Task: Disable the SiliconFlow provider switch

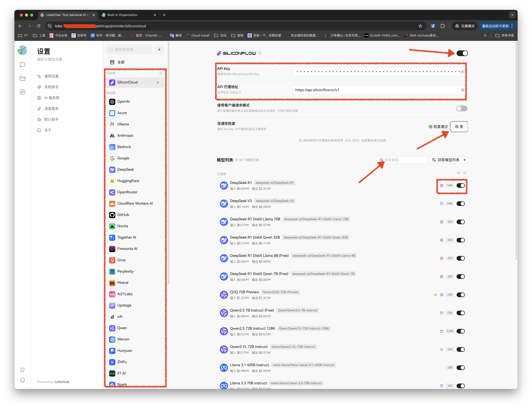Action: pos(462,53)
